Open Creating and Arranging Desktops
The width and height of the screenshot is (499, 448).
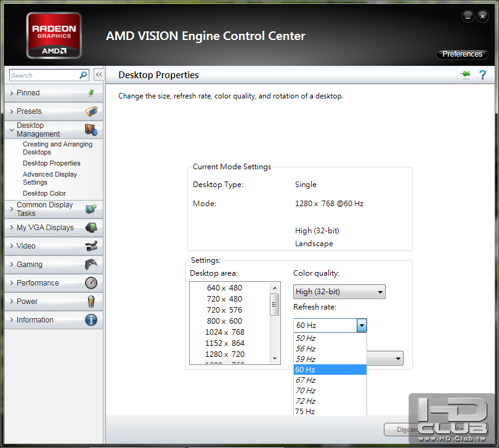tap(58, 148)
